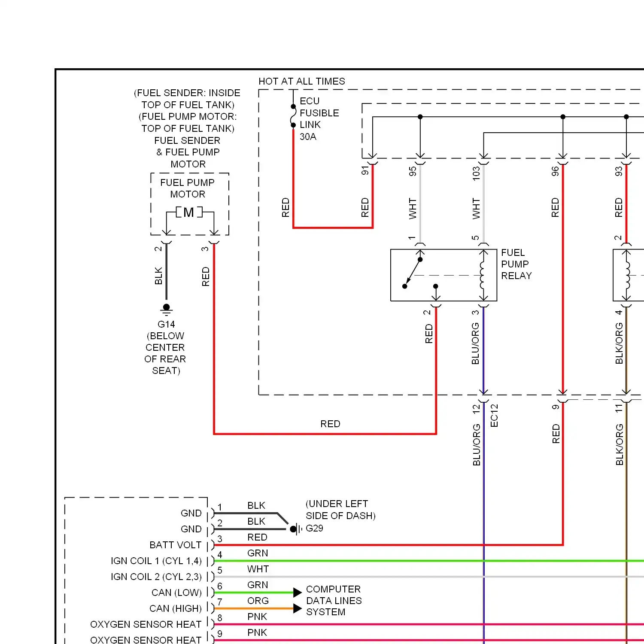Viewport: 644px width, 644px height.
Task: Click the ORG wire label at pin 7
Action: point(258,601)
